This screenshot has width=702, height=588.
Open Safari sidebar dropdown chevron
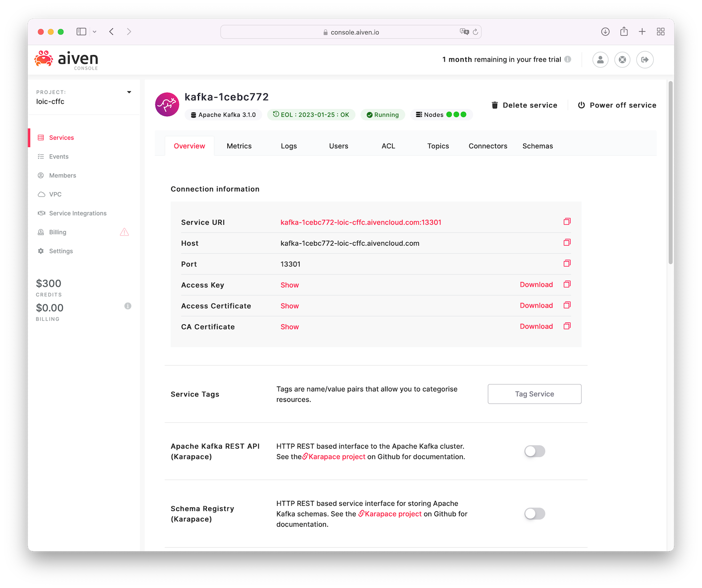coord(95,32)
